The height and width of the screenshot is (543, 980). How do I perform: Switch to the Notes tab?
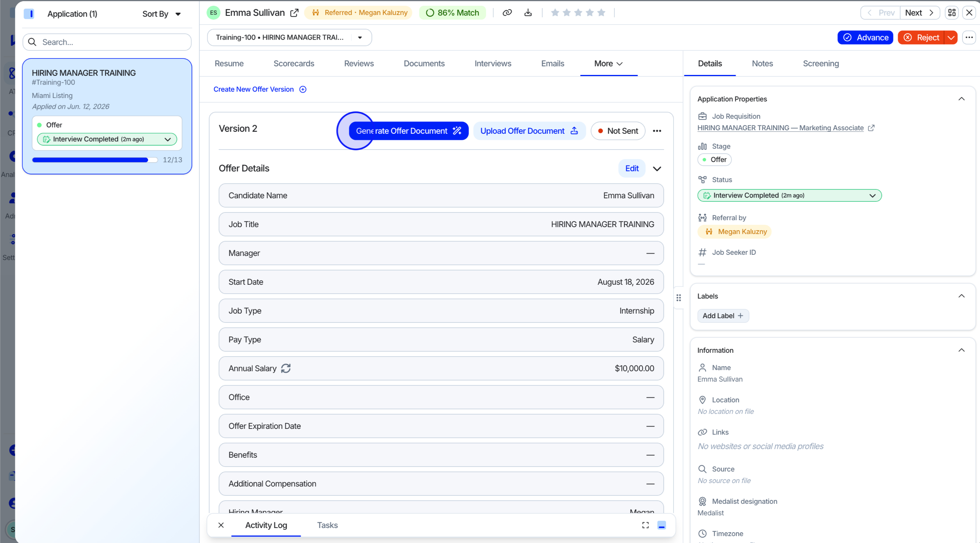tap(762, 64)
